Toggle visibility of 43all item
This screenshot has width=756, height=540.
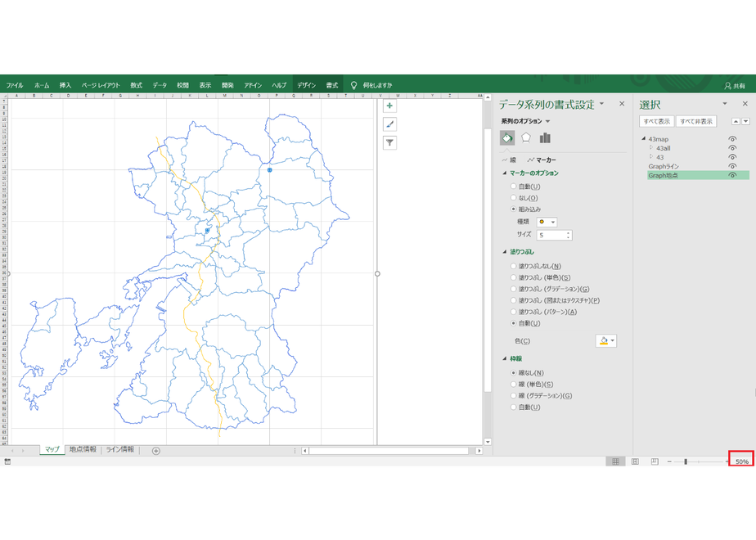tap(732, 148)
